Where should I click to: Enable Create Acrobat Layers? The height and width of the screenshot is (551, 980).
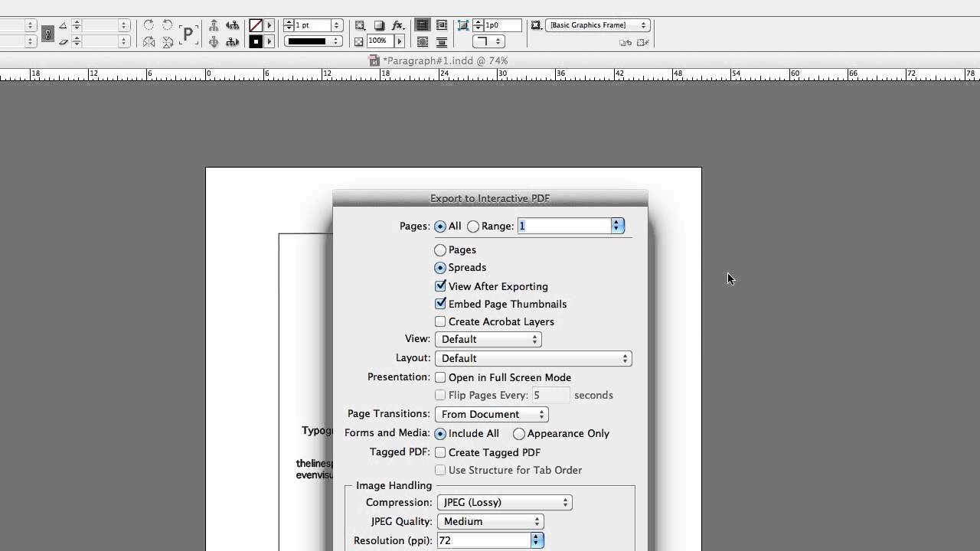pos(440,321)
